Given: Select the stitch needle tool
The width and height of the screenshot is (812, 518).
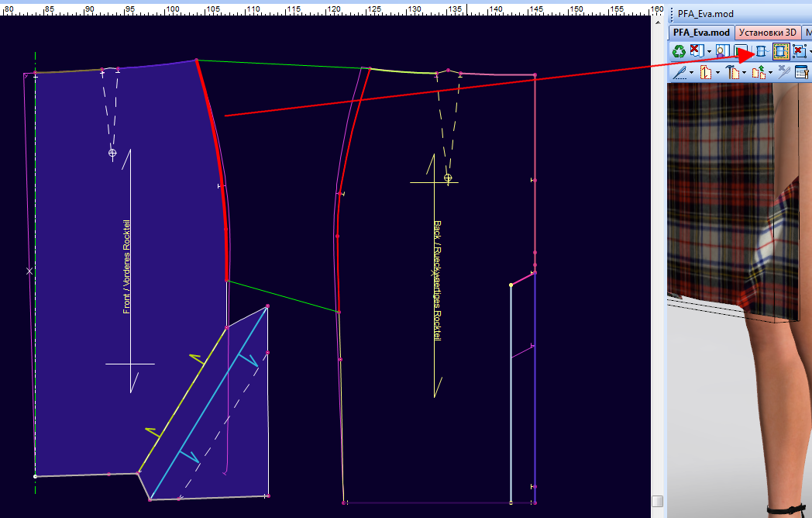Looking at the screenshot, I should pyautogui.click(x=680, y=73).
